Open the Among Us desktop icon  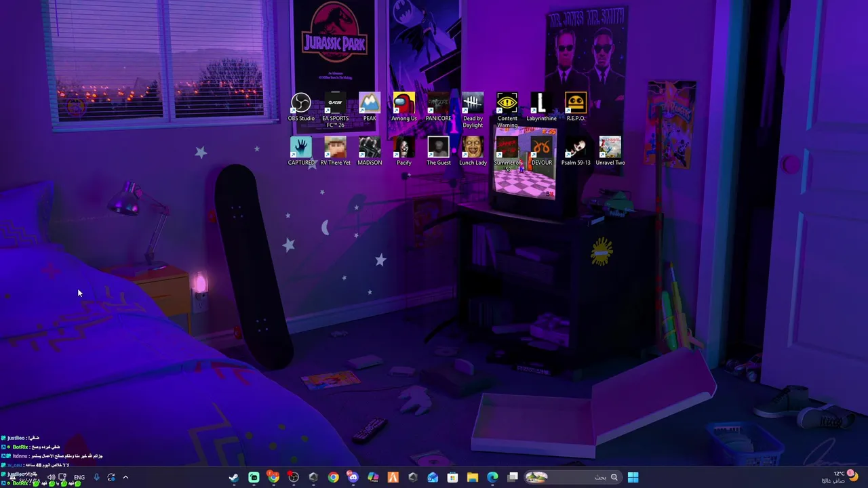pyautogui.click(x=404, y=108)
